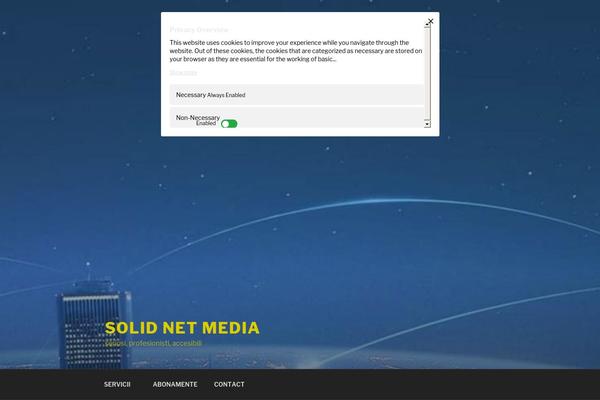
Task: Click the 'Always Enabled' text
Action: 226,95
